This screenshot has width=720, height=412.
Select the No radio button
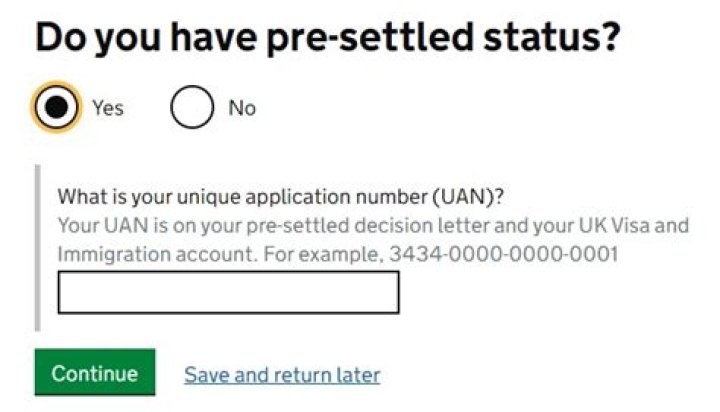[192, 108]
